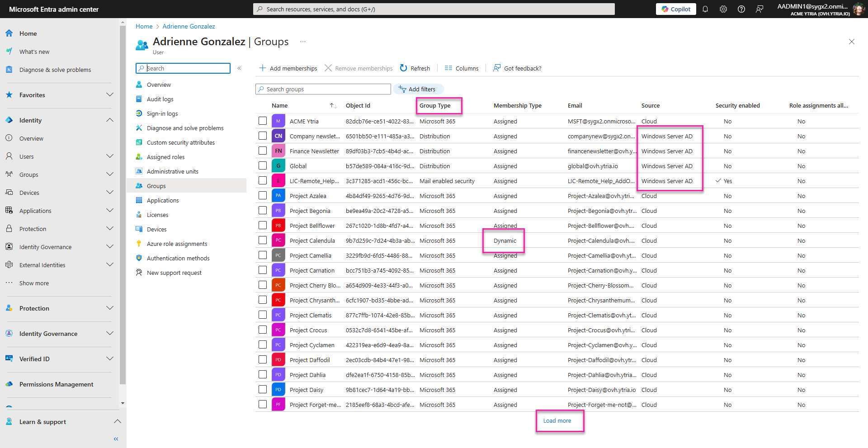Click the ellipsis next to Groups title

click(x=303, y=42)
